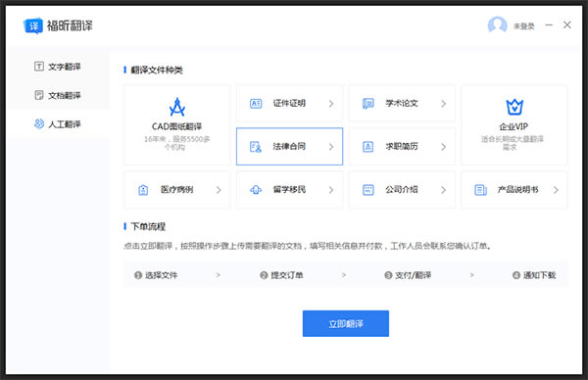Image resolution: width=588 pixels, height=380 pixels.
Task: Expand the 法律合同 chevron arrow
Action: click(x=331, y=147)
